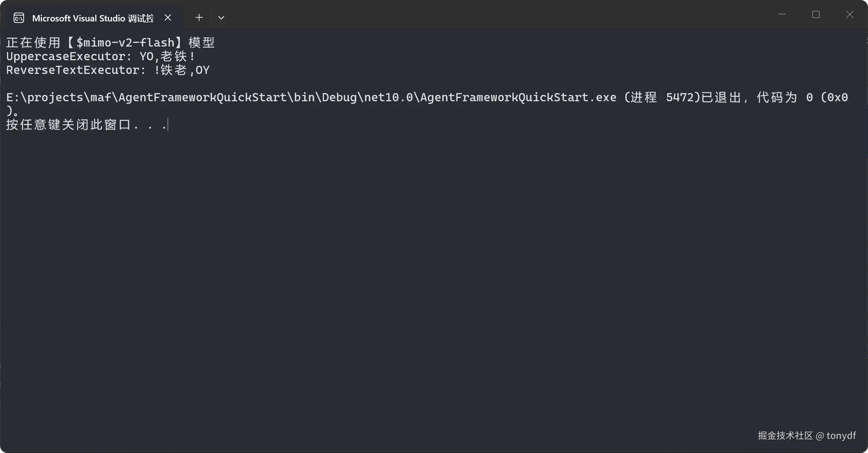Viewport: 868px width, 453px height.
Task: Click the 掘金技术社区 @ tonydf watermark
Action: [x=807, y=436]
